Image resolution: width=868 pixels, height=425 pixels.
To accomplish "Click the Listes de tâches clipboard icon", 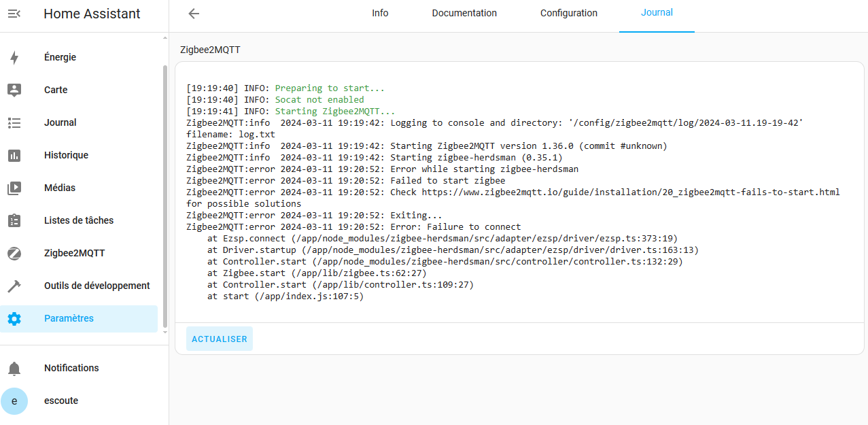I will [14, 221].
